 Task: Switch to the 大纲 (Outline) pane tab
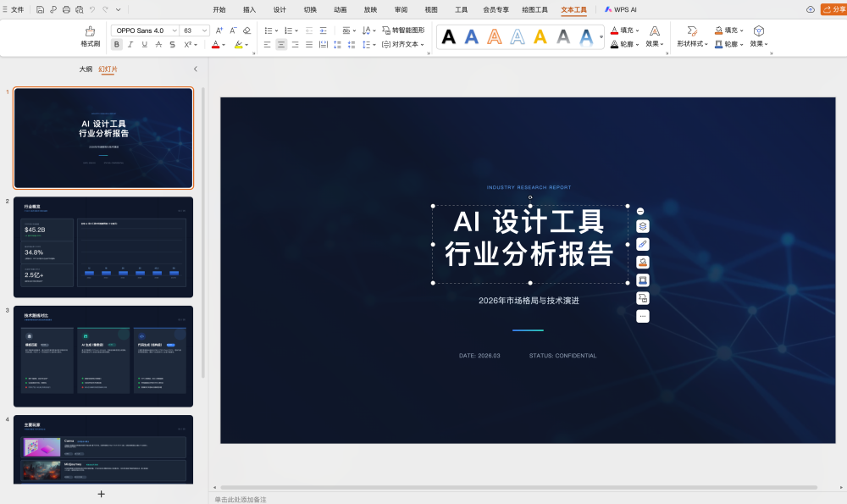click(86, 69)
